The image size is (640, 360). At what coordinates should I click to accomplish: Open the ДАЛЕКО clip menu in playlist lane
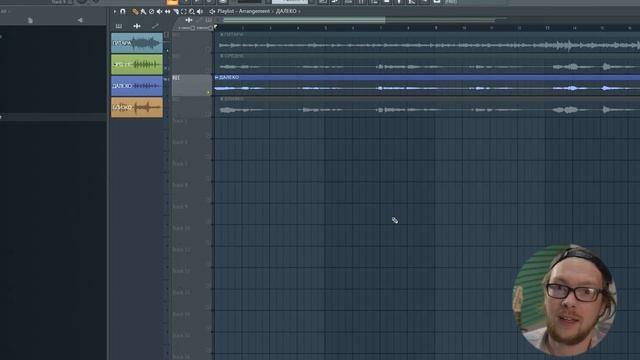pyautogui.click(x=217, y=77)
